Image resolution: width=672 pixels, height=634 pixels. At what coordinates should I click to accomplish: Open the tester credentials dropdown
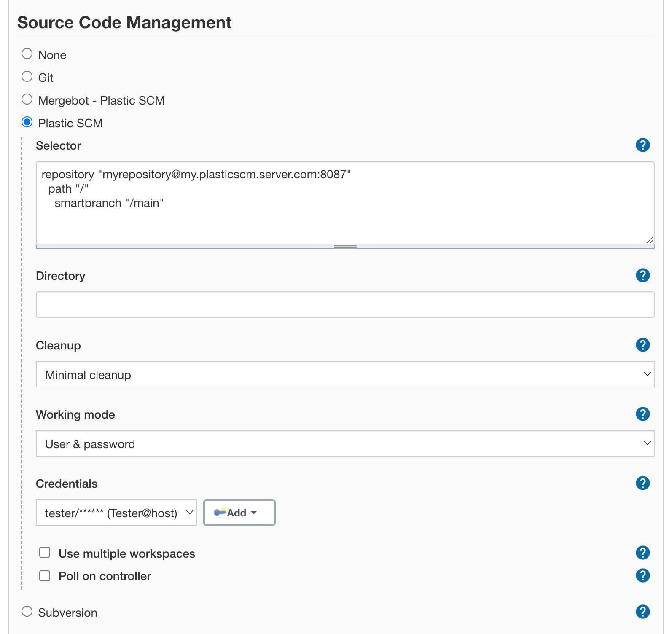[116, 513]
